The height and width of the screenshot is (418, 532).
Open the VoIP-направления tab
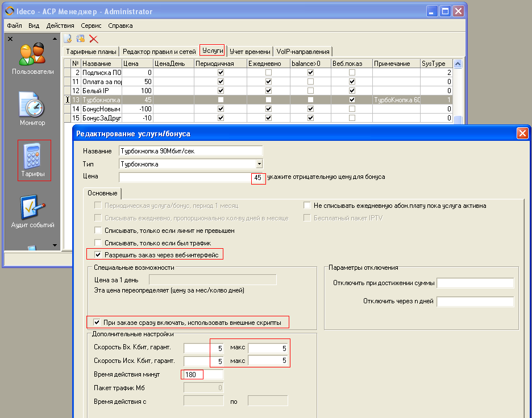302,51
